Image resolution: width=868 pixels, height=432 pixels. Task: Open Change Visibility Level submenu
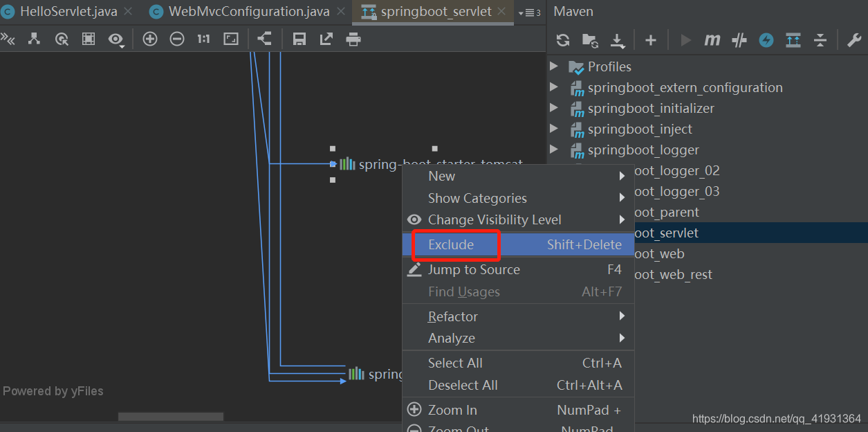click(x=518, y=219)
